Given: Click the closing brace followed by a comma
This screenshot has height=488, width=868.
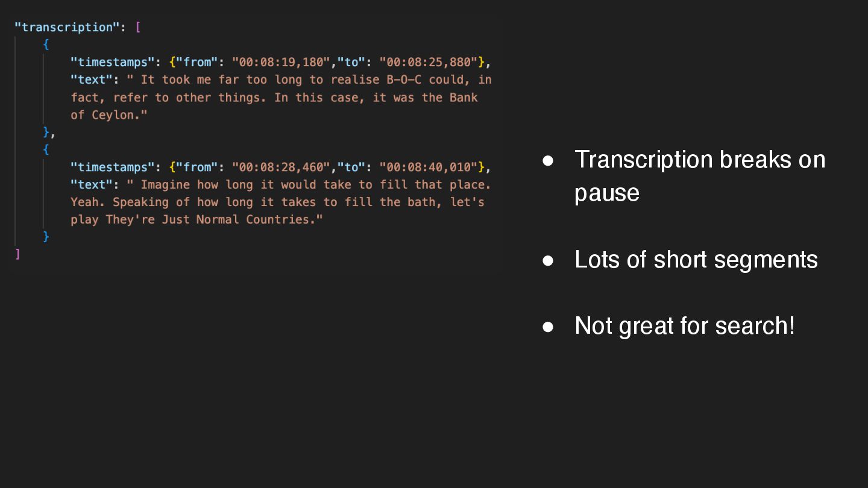Looking at the screenshot, I should [46, 132].
